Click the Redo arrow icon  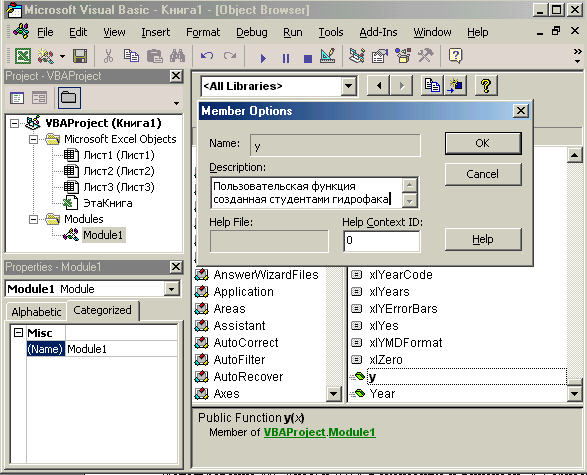coord(230,57)
